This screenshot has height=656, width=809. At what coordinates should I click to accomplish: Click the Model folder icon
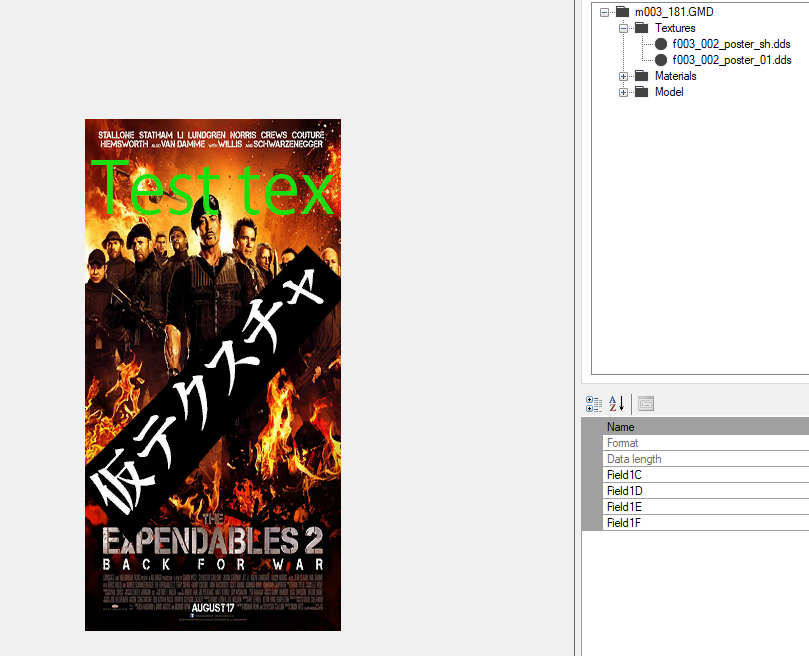641,92
